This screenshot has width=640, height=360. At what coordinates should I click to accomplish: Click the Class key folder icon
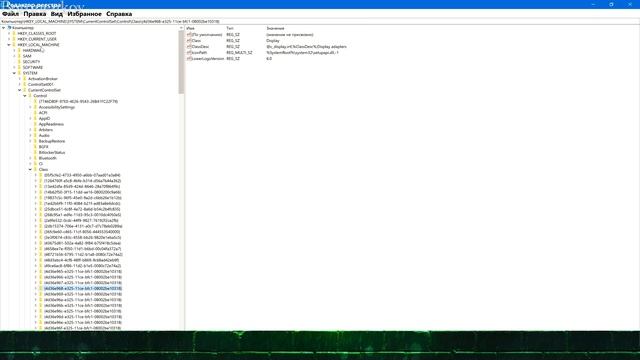tap(36, 169)
